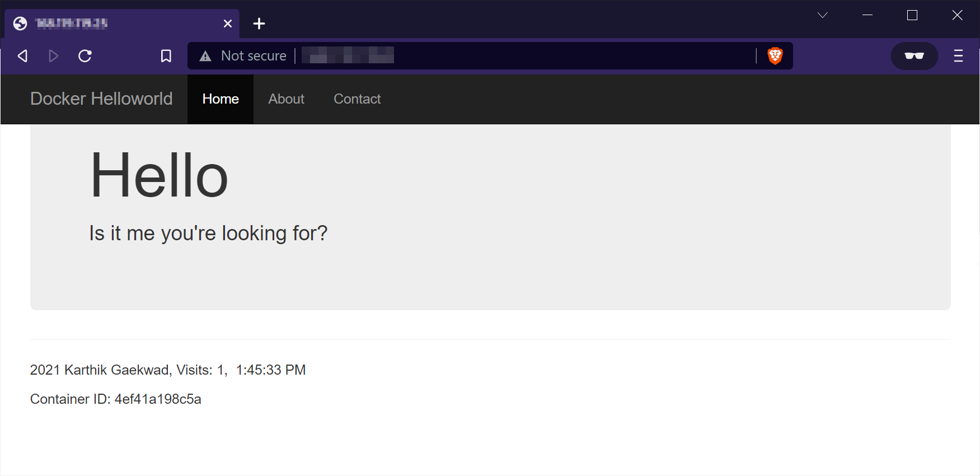
Task: Click the forward navigation arrow
Action: (x=53, y=55)
